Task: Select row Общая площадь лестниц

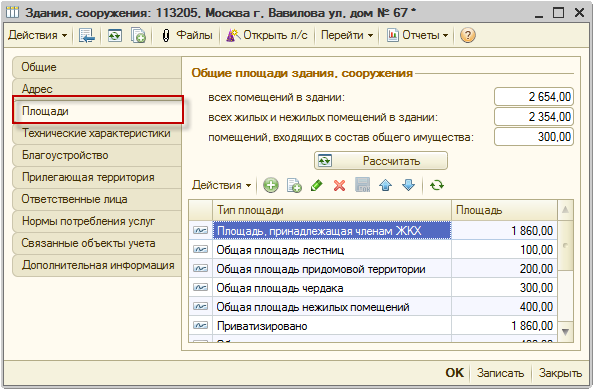Action: coord(373,250)
